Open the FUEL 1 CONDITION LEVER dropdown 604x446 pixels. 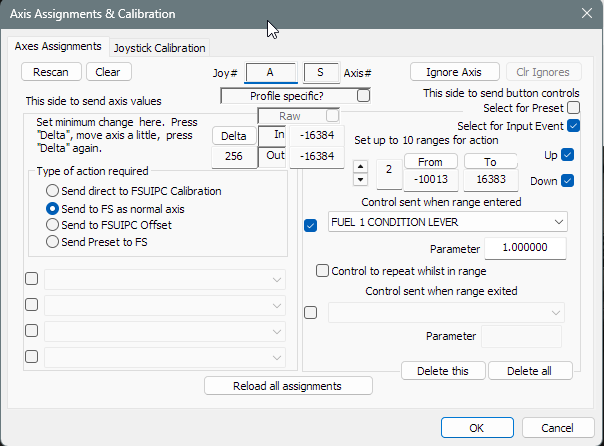coord(448,222)
